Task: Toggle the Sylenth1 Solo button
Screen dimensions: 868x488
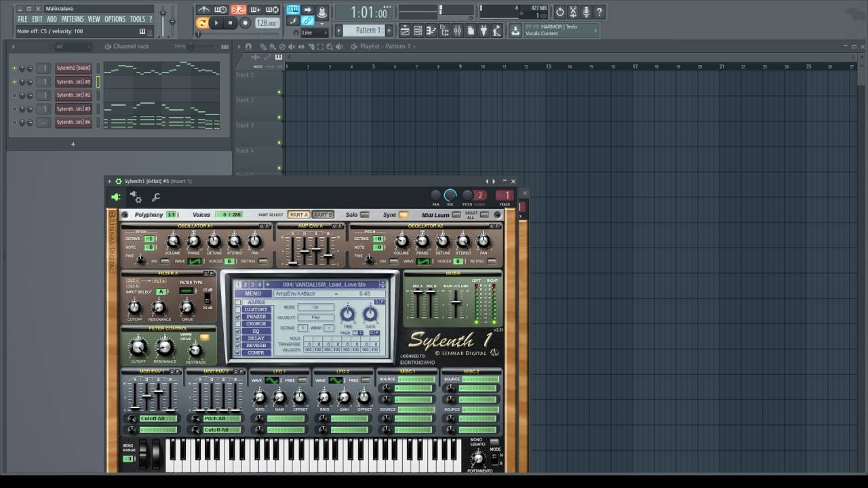Action: [365, 215]
